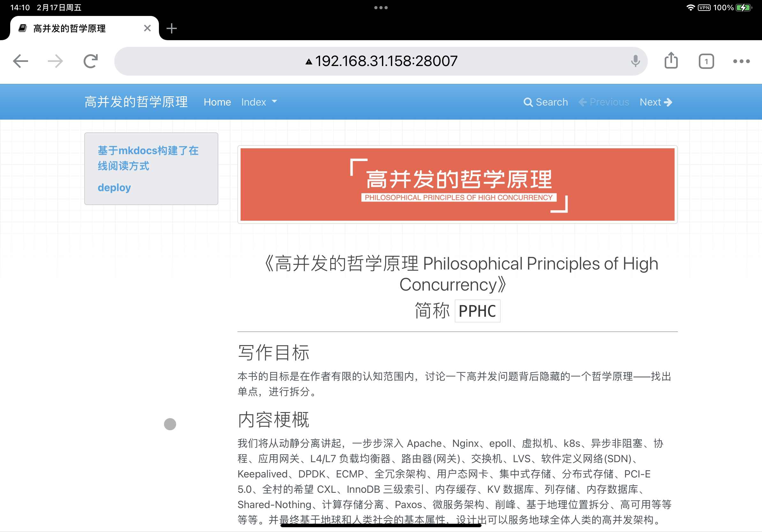The image size is (762, 532).
Task: Go to the Next page
Action: coord(655,102)
